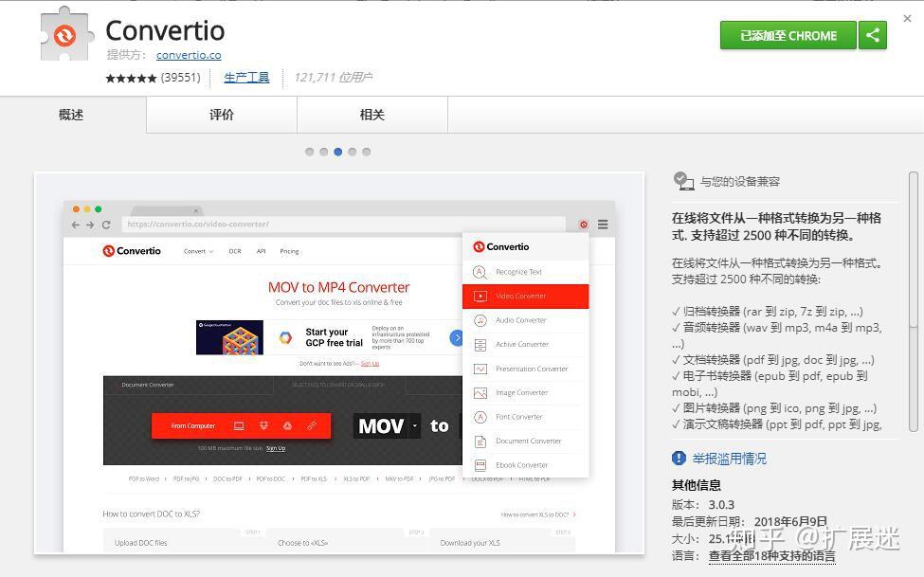
Task: Click API in the site navigation
Action: pos(261,251)
